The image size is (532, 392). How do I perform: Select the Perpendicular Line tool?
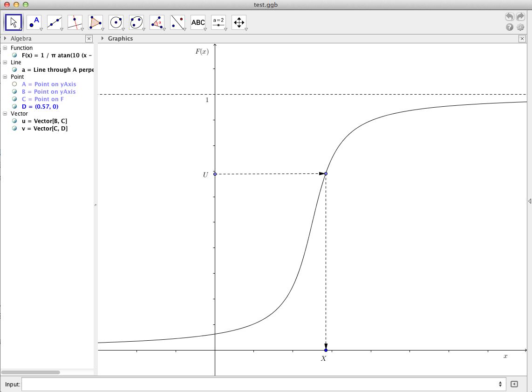(75, 22)
